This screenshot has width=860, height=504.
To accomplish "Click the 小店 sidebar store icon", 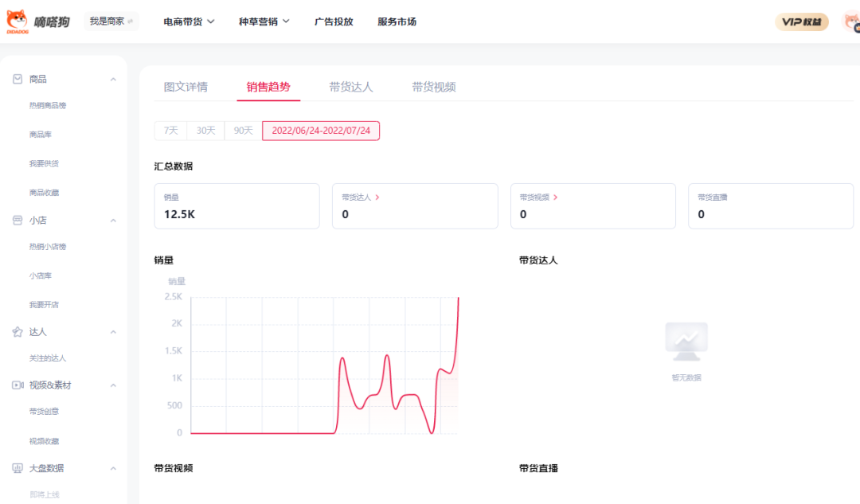I will point(18,221).
